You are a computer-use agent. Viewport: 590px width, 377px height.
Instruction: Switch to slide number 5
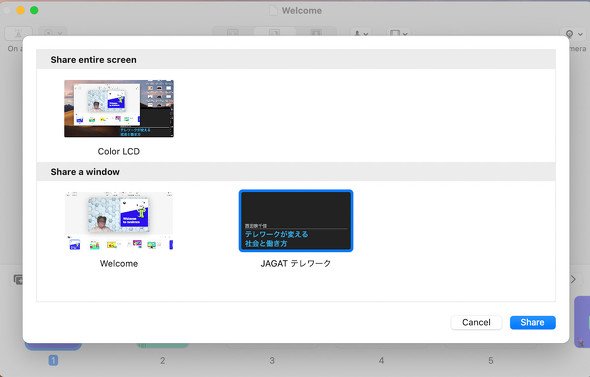coord(491,360)
